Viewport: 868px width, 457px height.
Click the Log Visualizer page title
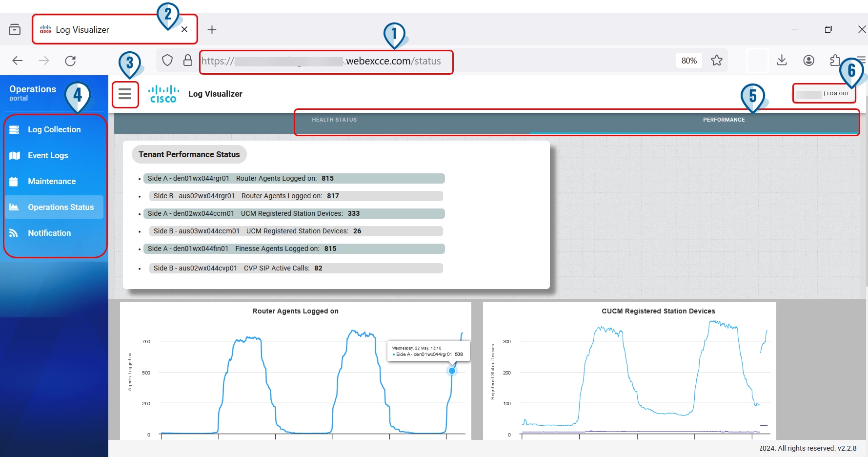[x=215, y=94]
